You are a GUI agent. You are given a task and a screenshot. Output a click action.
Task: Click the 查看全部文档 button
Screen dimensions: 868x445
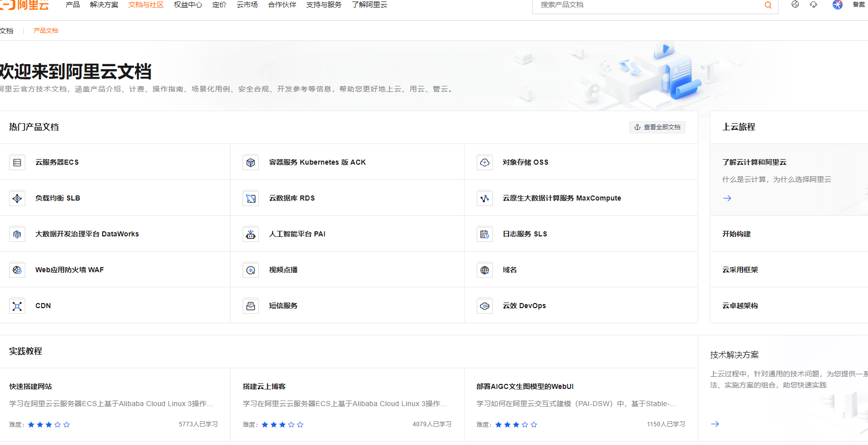pyautogui.click(x=657, y=127)
